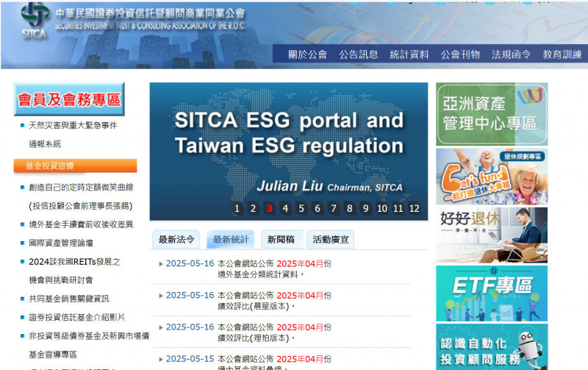Go to carousel slide 5
Screen dimensions: 588x370
coord(301,208)
